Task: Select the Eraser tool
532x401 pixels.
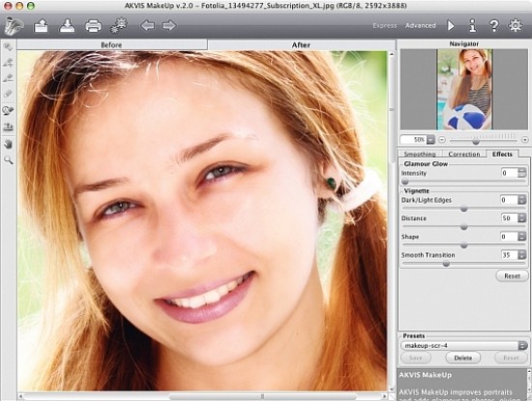Action: tap(8, 94)
